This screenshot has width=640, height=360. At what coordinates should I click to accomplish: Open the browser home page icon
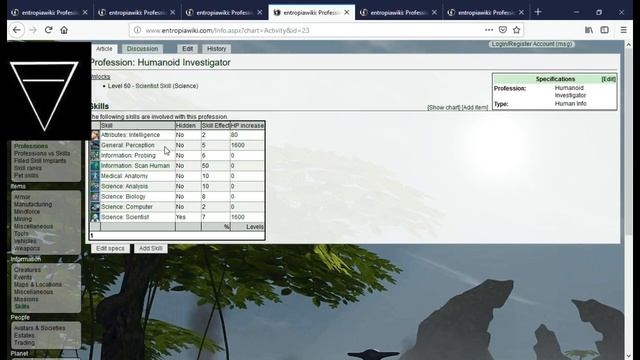pos(64,30)
